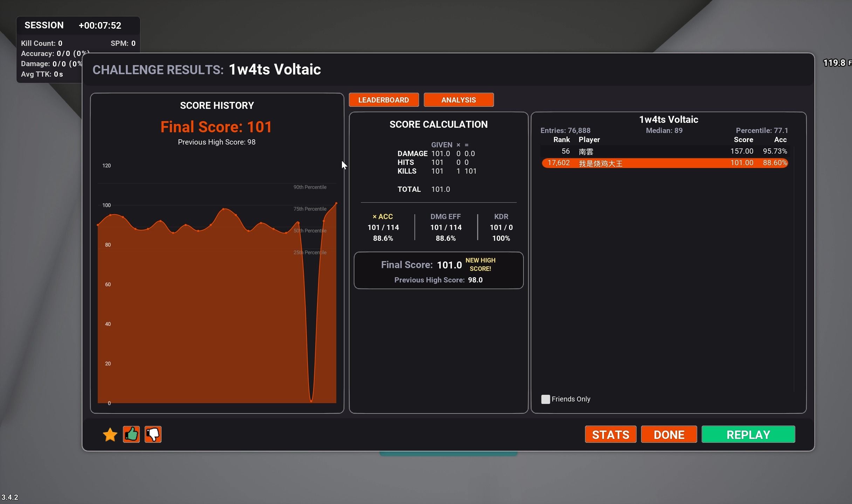The image size is (852, 504).
Task: Click the Kill Count: 0 session stat
Action: (42, 43)
